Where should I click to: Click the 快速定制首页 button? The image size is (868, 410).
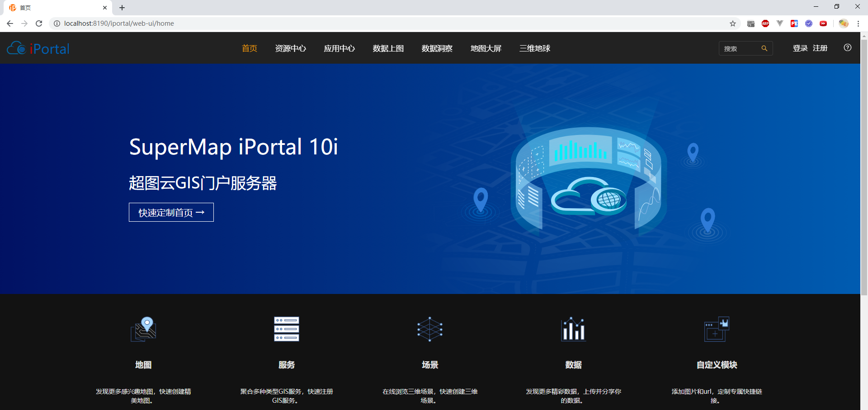click(x=171, y=212)
